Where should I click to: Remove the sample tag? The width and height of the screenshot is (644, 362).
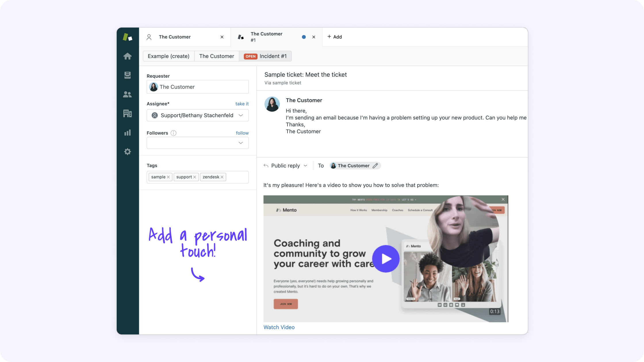[168, 177]
